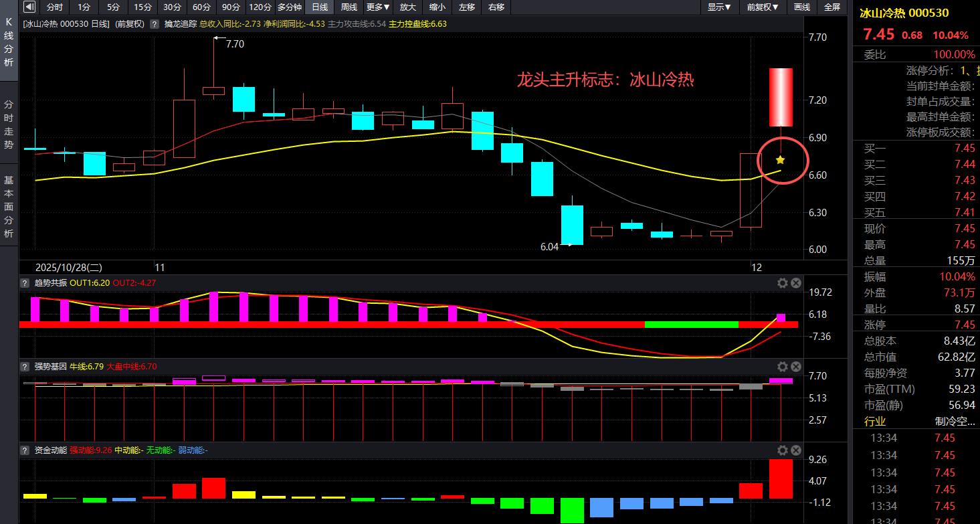Open the 多分钟 multi-minute view

[290, 7]
